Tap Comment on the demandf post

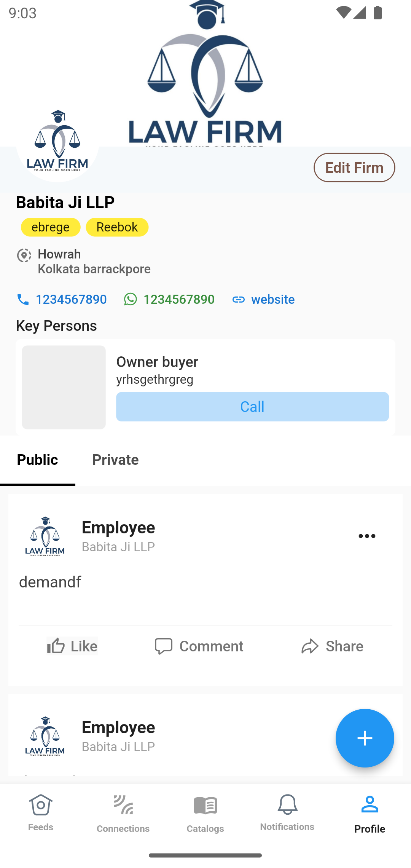click(x=199, y=646)
